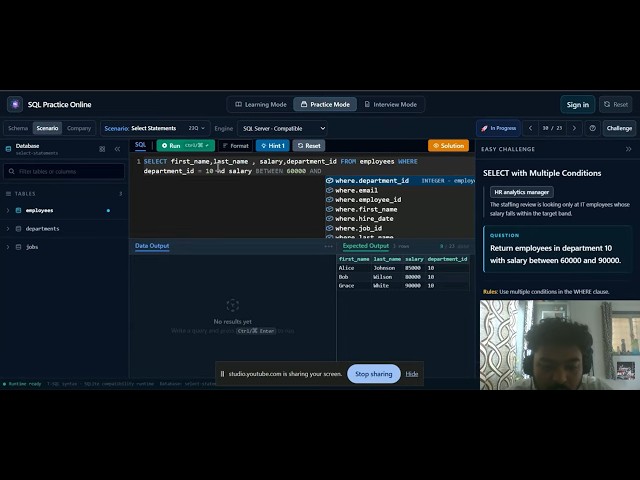
Task: Click the orange Solution button
Action: pos(448,146)
